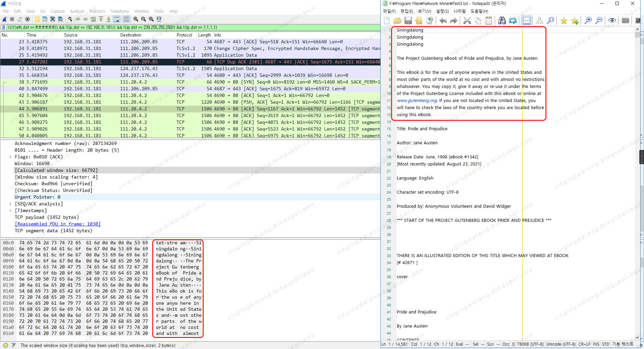Close the current Wireshark capture file
The image size is (644, 349).
pos(53,19)
